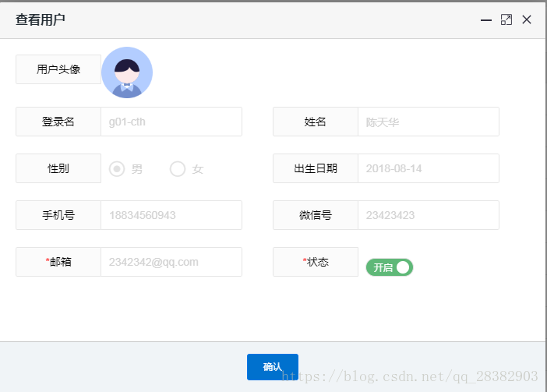Click the 微信号 input field
Image resolution: width=547 pixels, height=392 pixels.
429,215
